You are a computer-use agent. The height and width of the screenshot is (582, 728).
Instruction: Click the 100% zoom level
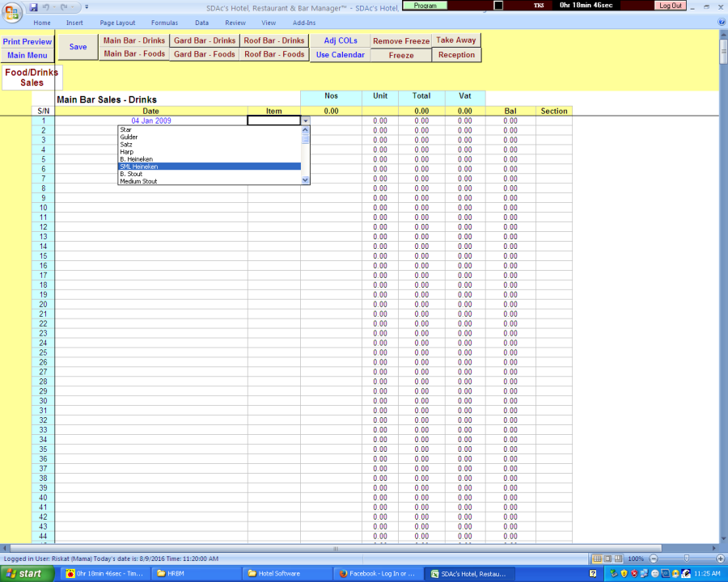click(636, 559)
